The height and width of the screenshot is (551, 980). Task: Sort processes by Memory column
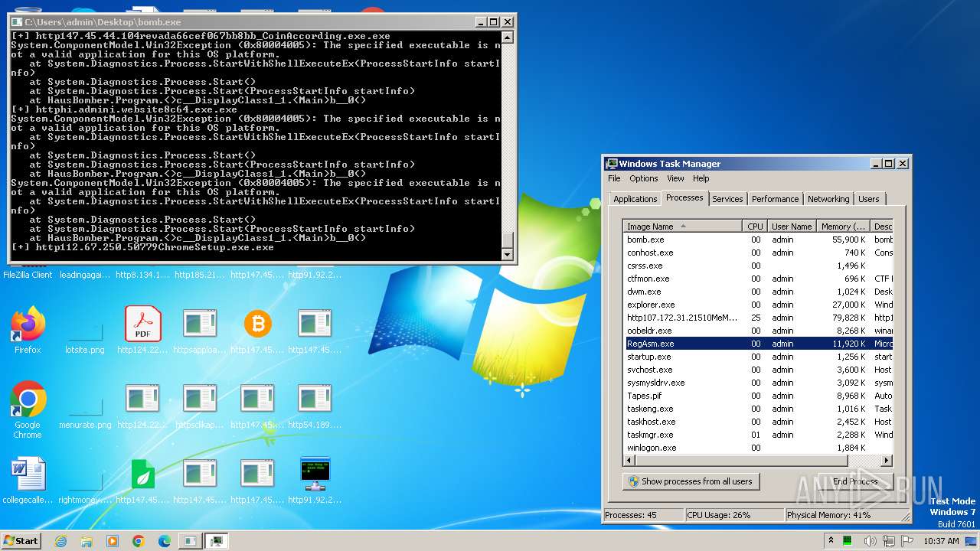pos(844,227)
